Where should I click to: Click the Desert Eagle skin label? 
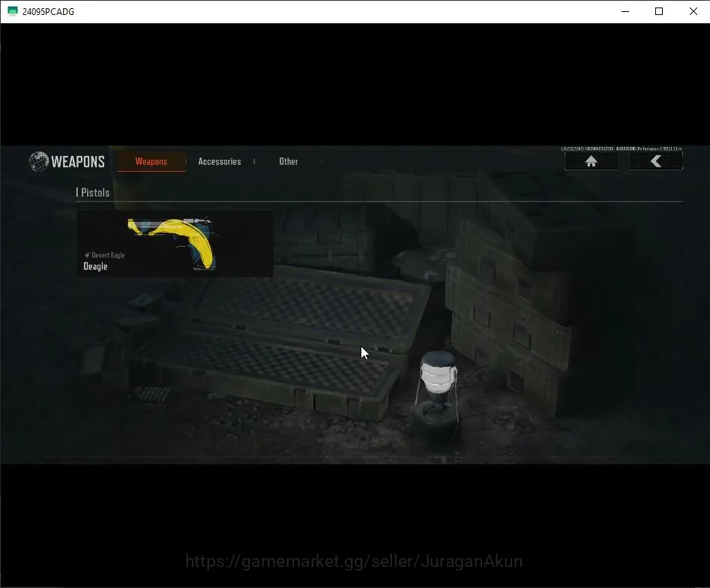pyautogui.click(x=108, y=255)
